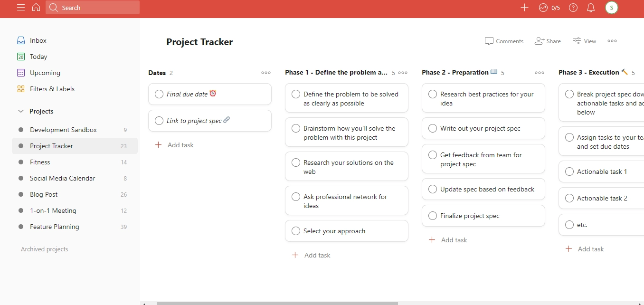Image resolution: width=644 pixels, height=305 pixels.
Task: Check off 'Select your approach' task
Action: click(x=296, y=231)
